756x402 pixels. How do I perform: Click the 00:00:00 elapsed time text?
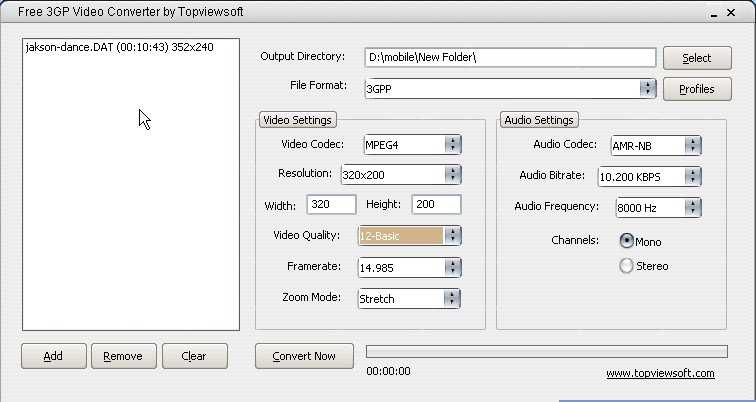click(x=389, y=371)
